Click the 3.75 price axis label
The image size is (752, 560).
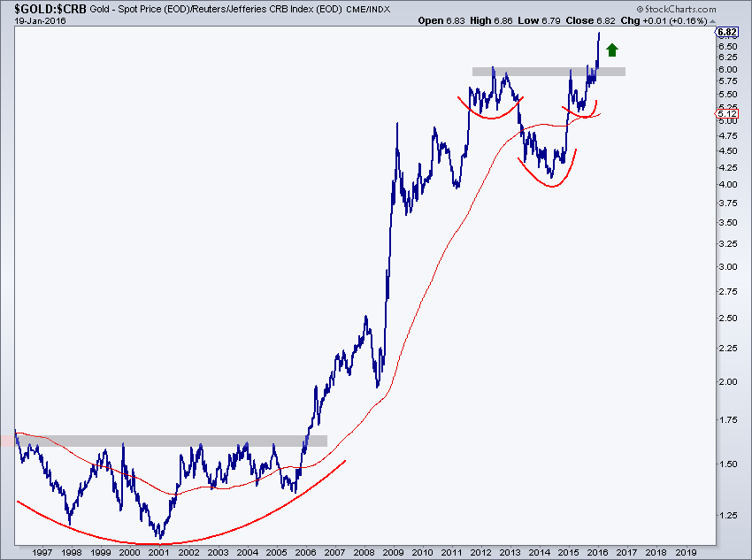tap(728, 203)
